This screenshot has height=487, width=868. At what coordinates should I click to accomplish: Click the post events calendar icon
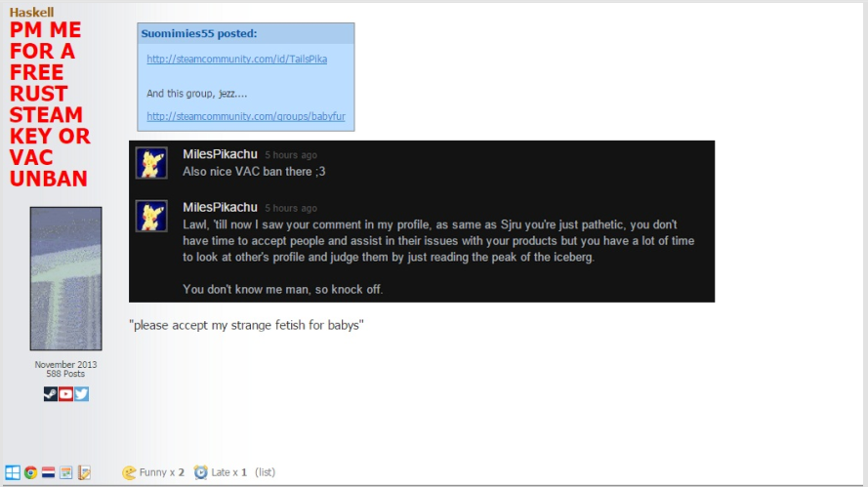coord(65,472)
